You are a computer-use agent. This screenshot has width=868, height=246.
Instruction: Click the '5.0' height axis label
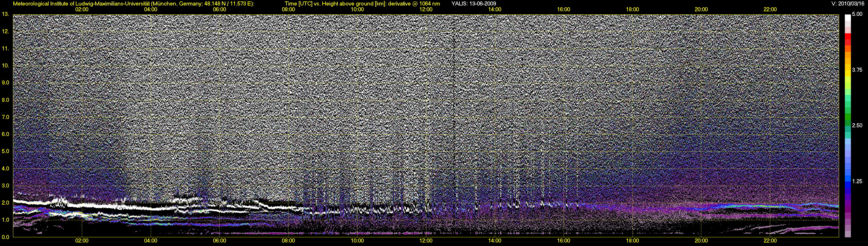5,151
